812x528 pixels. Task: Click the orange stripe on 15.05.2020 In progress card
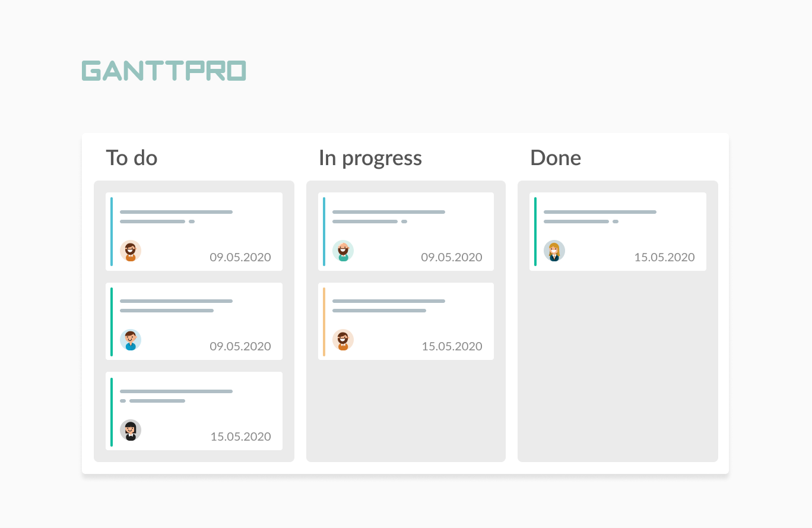324,321
